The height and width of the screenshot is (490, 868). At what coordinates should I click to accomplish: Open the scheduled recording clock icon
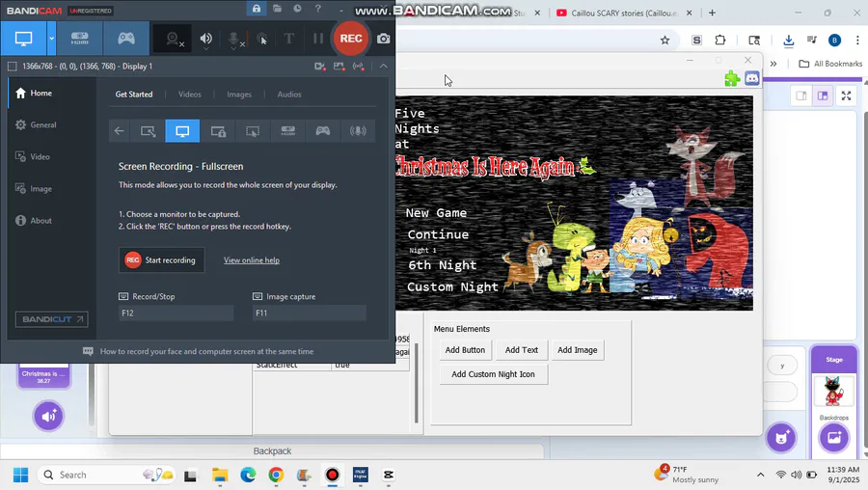pos(297,9)
